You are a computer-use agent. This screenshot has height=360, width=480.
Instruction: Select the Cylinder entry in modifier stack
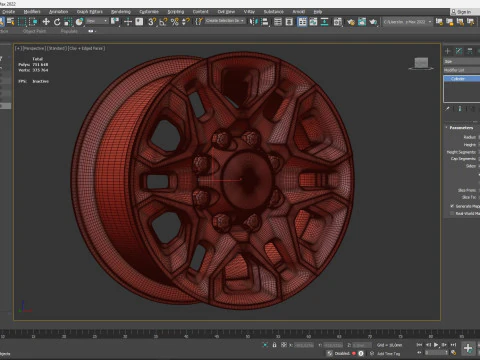pos(462,79)
